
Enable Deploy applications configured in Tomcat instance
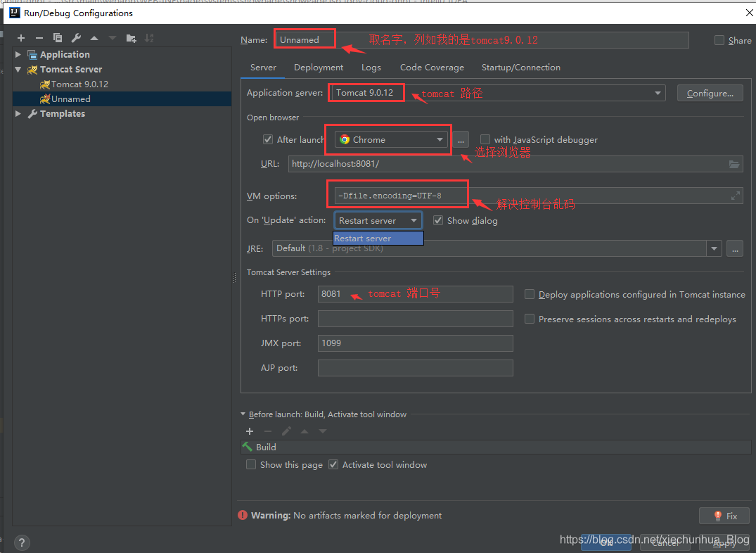click(530, 294)
